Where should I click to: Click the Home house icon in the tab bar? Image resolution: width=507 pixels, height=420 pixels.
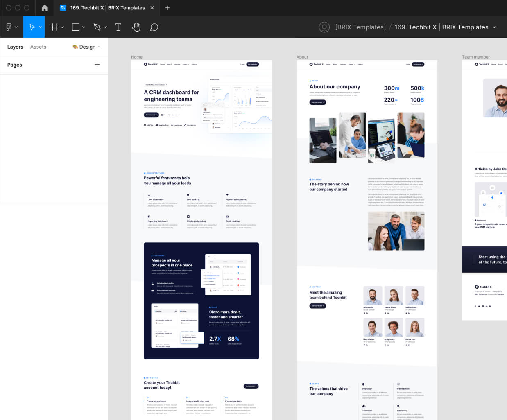click(44, 8)
